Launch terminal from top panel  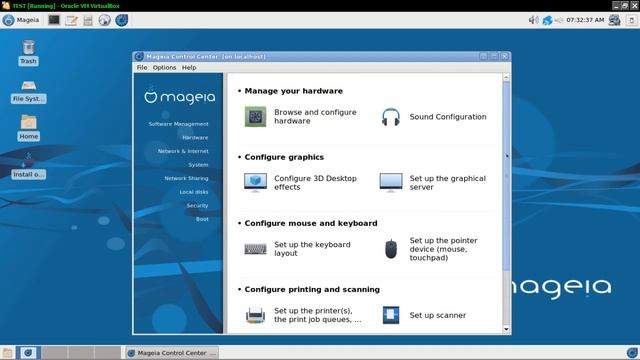pyautogui.click(x=54, y=20)
